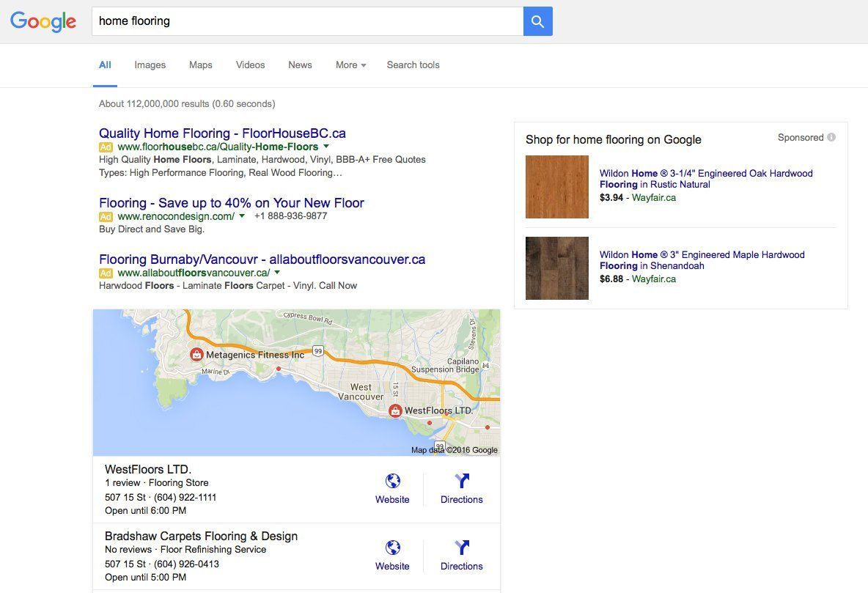Expand the floorhousebc.ca ad dropdown arrow
Screen dimensions: 868x593
326,147
